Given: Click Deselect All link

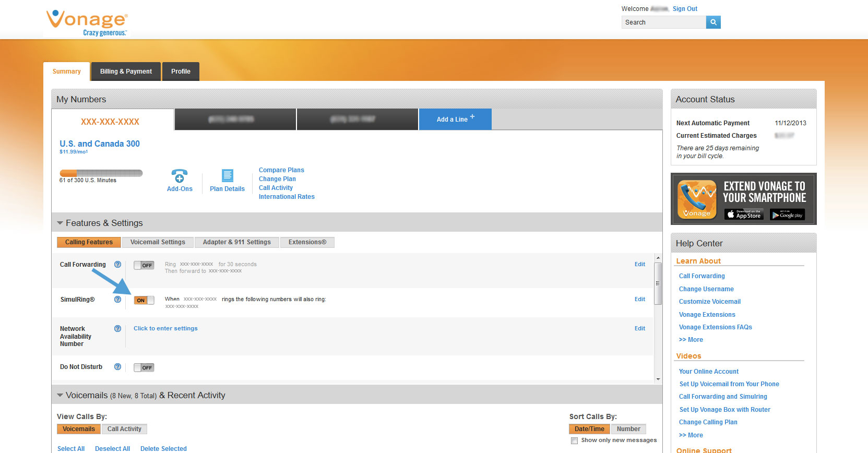Looking at the screenshot, I should [112, 449].
